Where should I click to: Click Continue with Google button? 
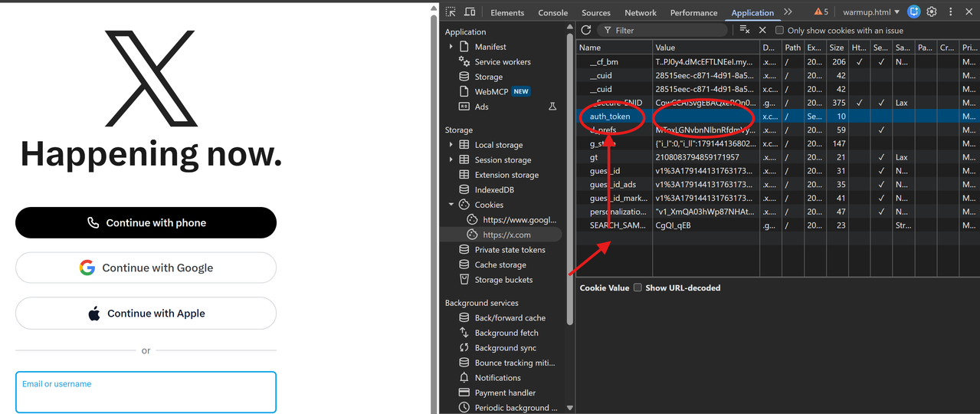[146, 268]
